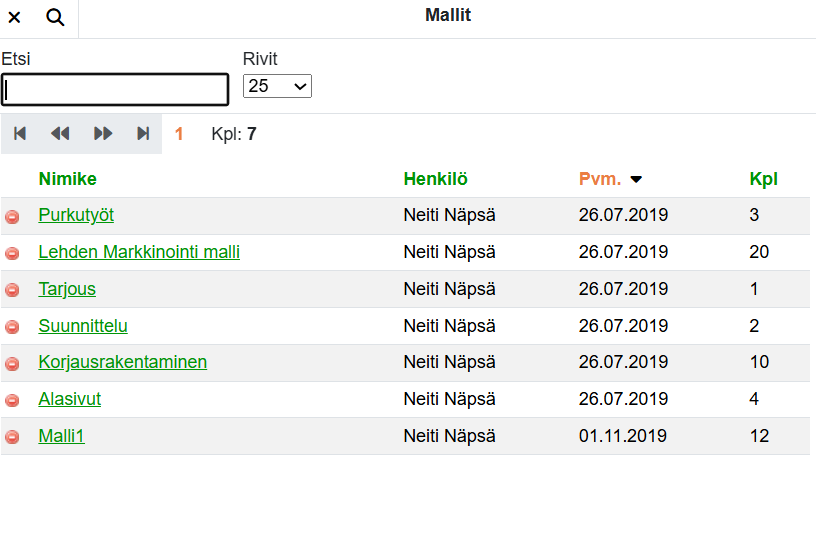Sort the table by Nimike column
Image resolution: width=816 pixels, height=538 pixels.
click(67, 179)
